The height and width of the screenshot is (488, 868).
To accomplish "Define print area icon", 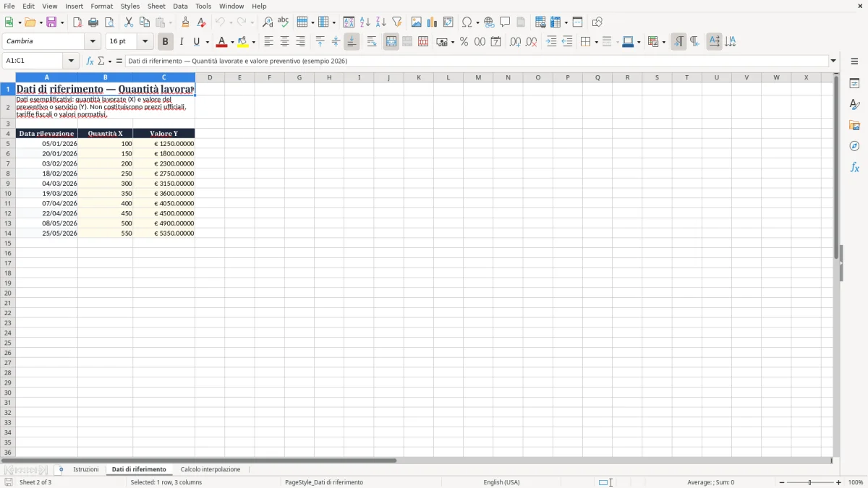I will [x=540, y=22].
